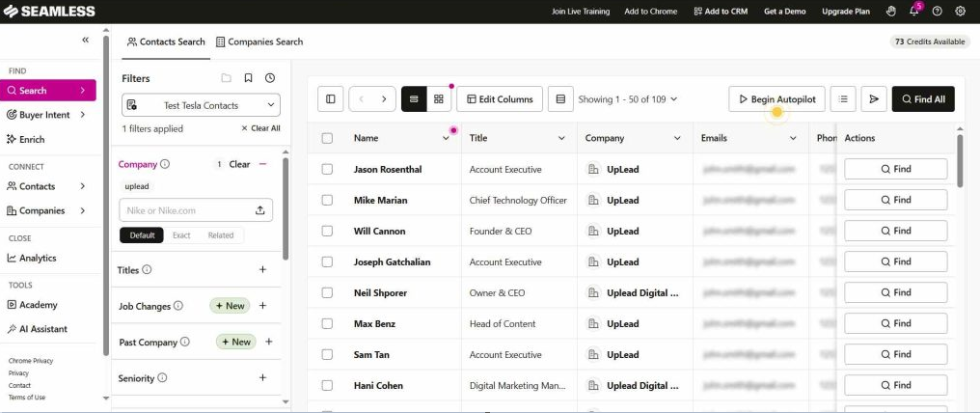980x413 pixels.
Task: Click Clear All filters link
Action: click(x=260, y=128)
